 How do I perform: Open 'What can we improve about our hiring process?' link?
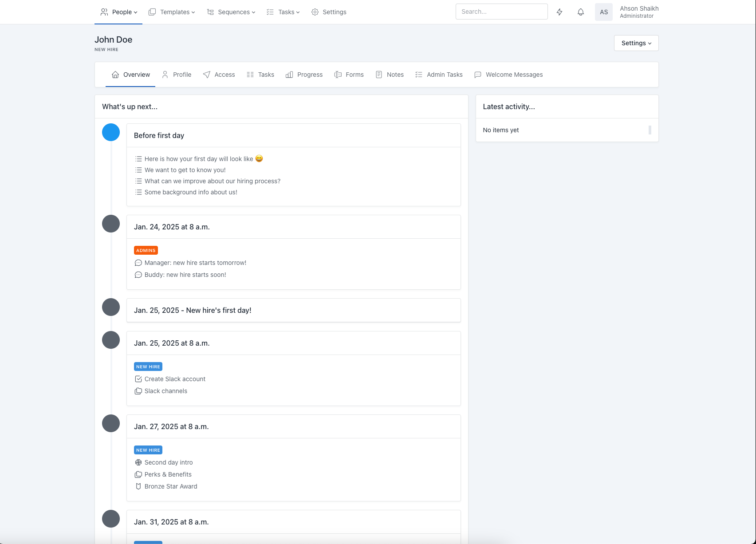coord(212,181)
